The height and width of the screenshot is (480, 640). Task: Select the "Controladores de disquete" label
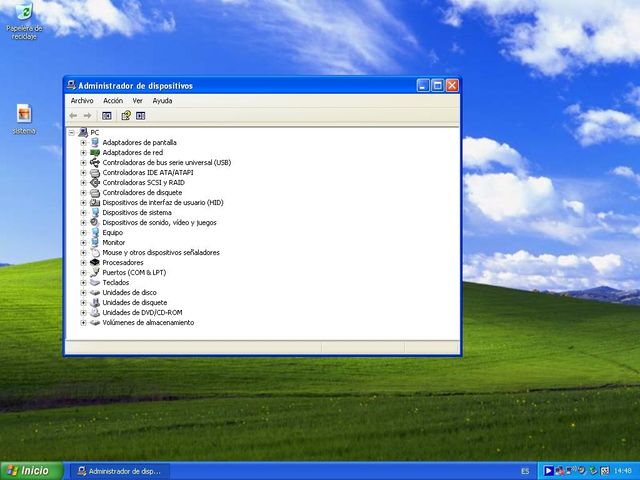[x=142, y=193]
